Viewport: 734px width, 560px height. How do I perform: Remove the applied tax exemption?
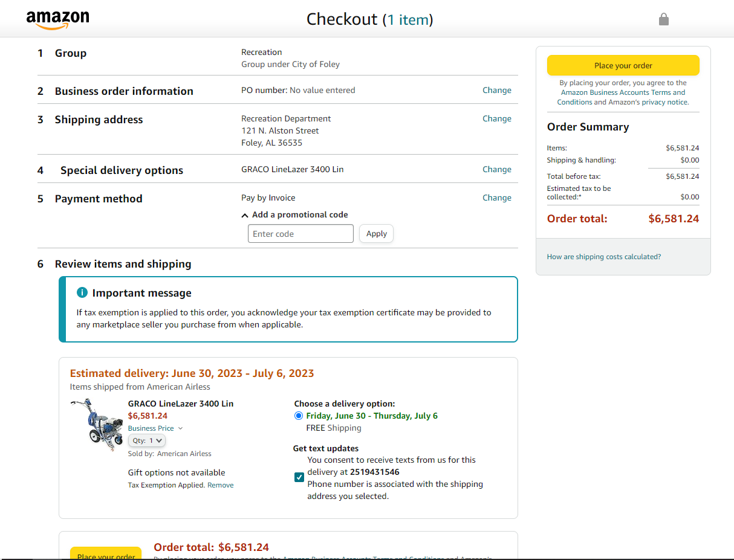coord(220,485)
